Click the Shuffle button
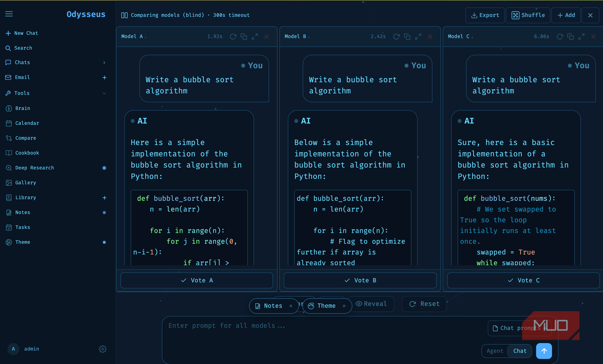 coord(528,15)
